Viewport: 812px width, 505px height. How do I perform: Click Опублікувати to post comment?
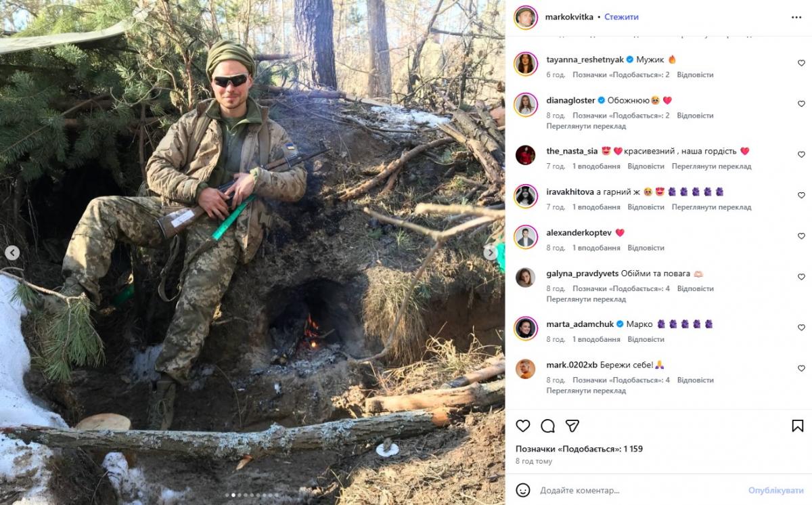[x=775, y=490]
